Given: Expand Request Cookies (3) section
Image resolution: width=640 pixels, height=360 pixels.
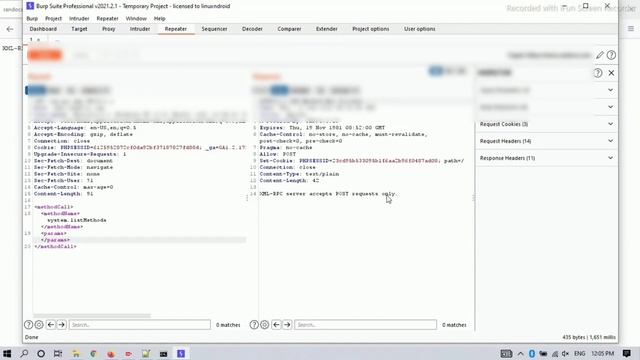Looking at the screenshot, I should click(x=547, y=124).
